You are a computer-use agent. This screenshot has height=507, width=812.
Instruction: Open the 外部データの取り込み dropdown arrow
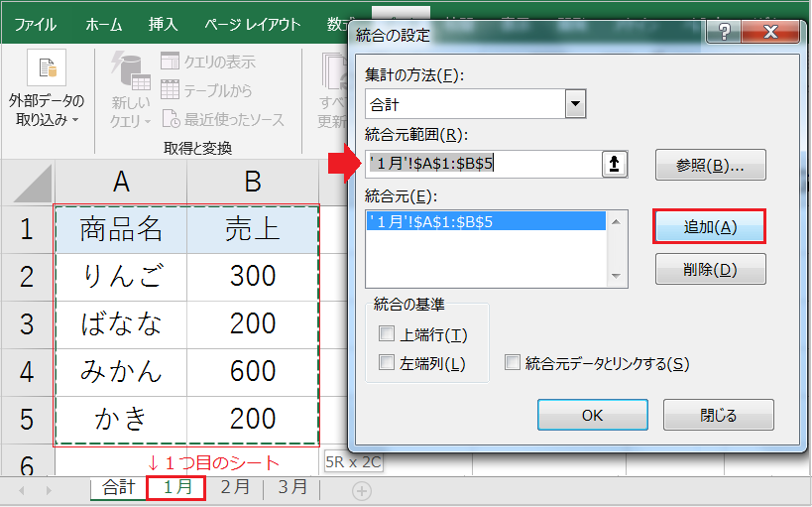tap(75, 120)
